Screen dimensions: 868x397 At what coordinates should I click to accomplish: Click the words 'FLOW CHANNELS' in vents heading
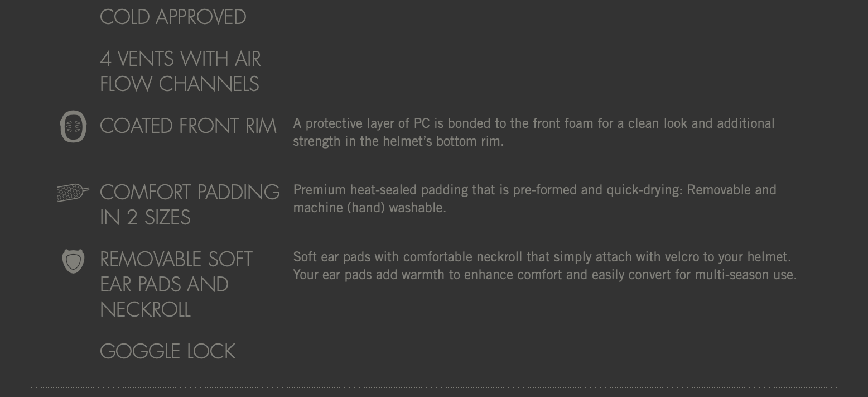[180, 84]
